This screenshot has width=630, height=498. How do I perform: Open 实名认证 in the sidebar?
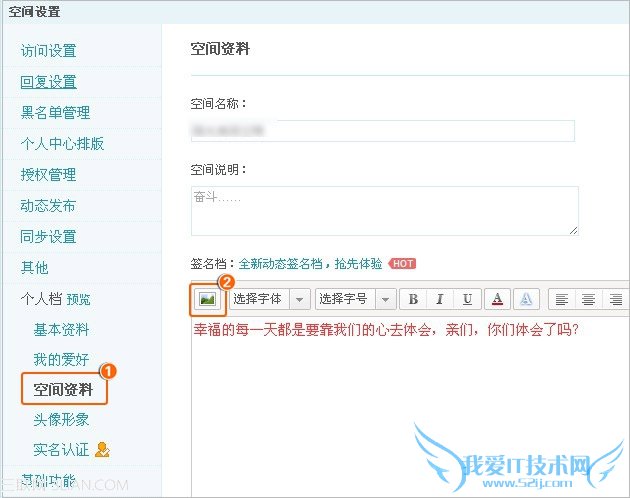click(x=61, y=450)
